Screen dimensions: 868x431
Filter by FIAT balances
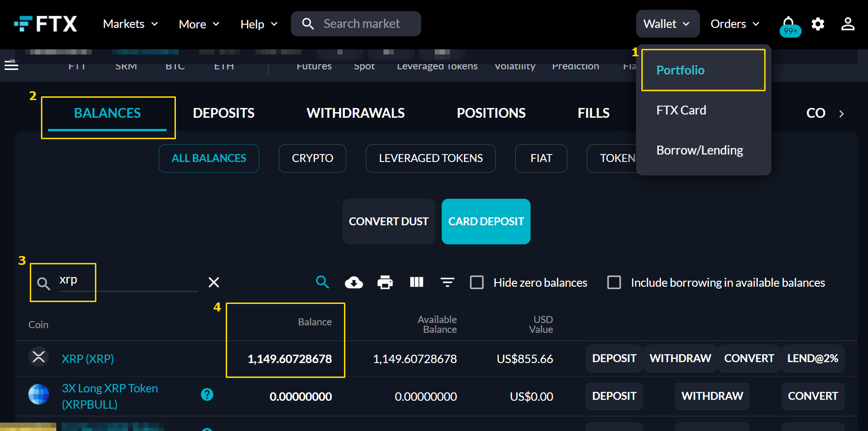pyautogui.click(x=541, y=158)
